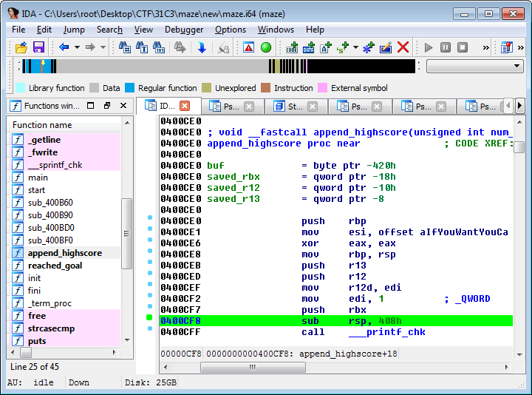Image resolution: width=532 pixels, height=395 pixels.
Task: Select strcasecmp in the functions list
Action: 51,328
